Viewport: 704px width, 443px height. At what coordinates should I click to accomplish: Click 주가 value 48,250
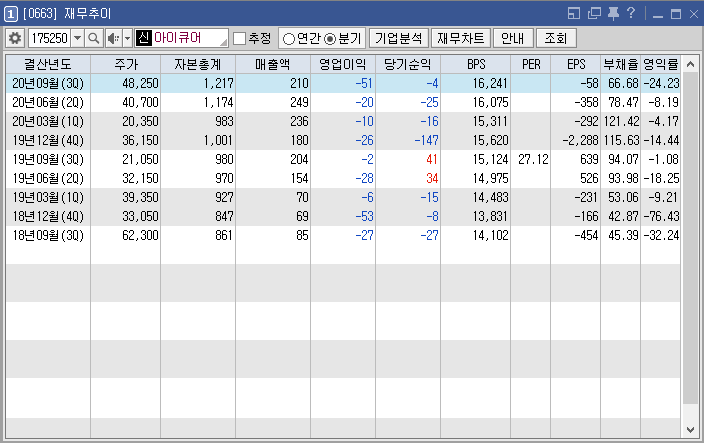click(140, 83)
